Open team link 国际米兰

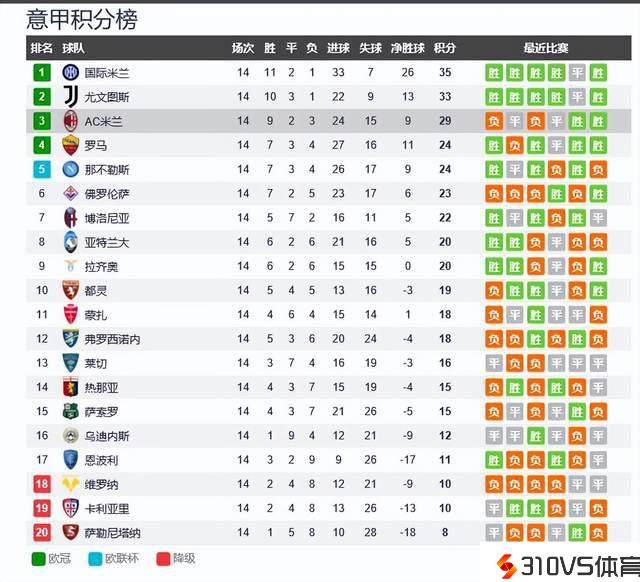[x=107, y=72]
